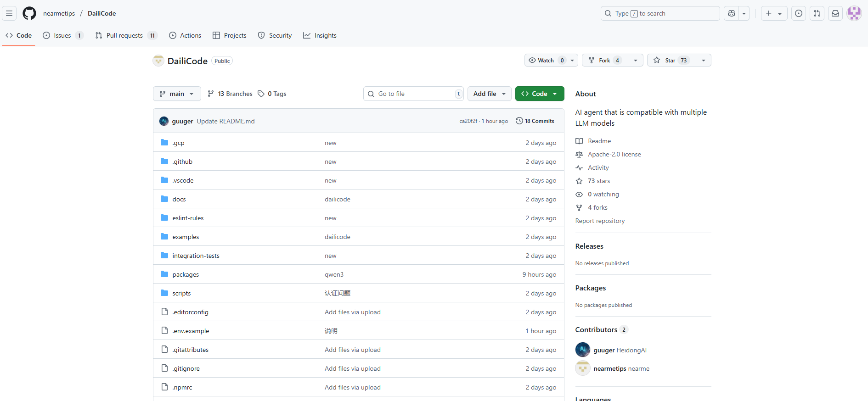Open the issues icon in header
The width and height of the screenshot is (868, 401).
point(799,13)
